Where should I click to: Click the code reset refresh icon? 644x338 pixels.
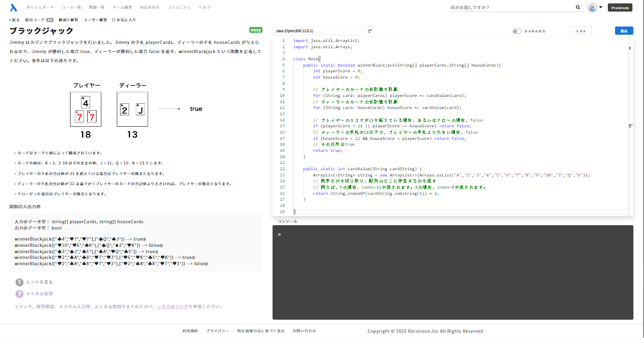370,30
